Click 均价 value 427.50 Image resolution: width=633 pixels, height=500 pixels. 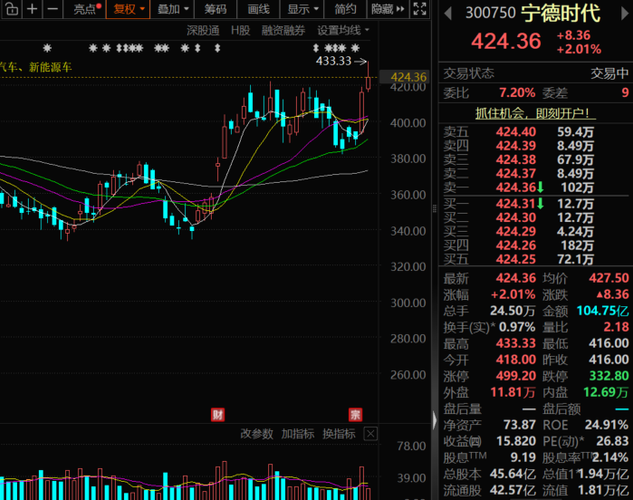coord(609,278)
